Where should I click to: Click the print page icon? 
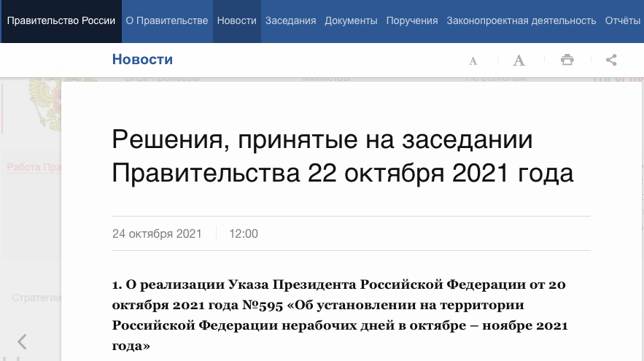[x=567, y=61]
